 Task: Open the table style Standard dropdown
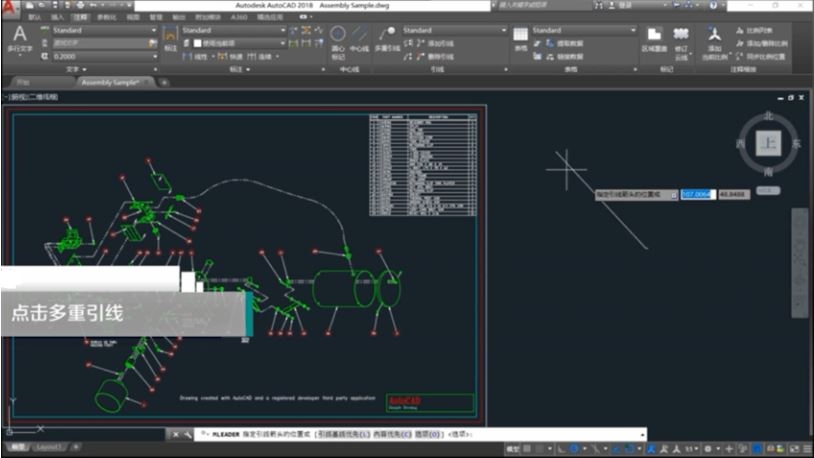[x=584, y=30]
